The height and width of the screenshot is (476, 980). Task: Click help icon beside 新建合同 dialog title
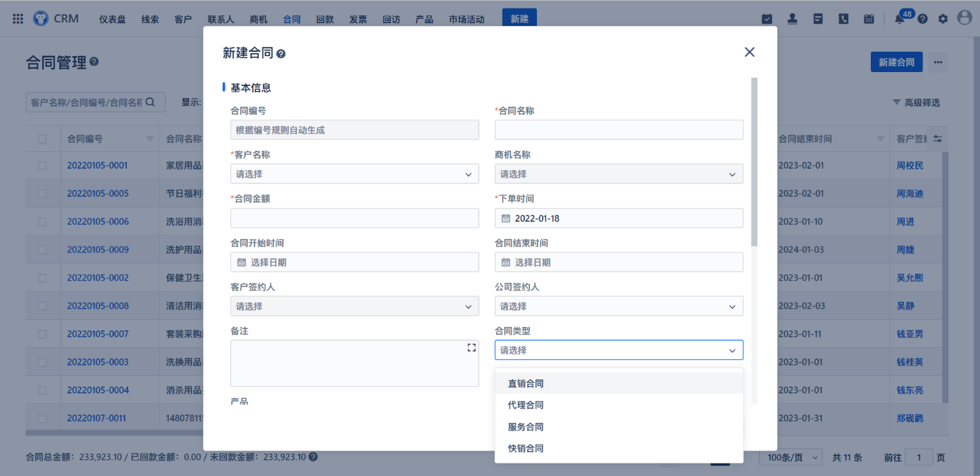pyautogui.click(x=281, y=54)
